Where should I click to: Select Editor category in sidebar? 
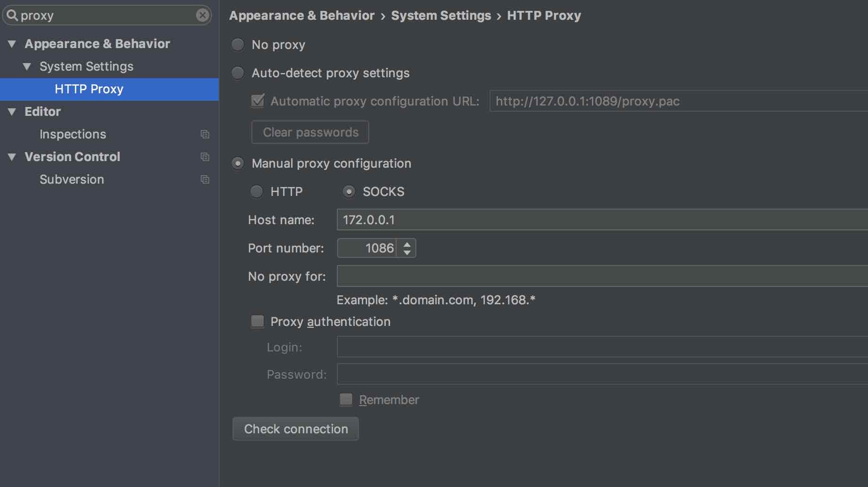point(43,112)
